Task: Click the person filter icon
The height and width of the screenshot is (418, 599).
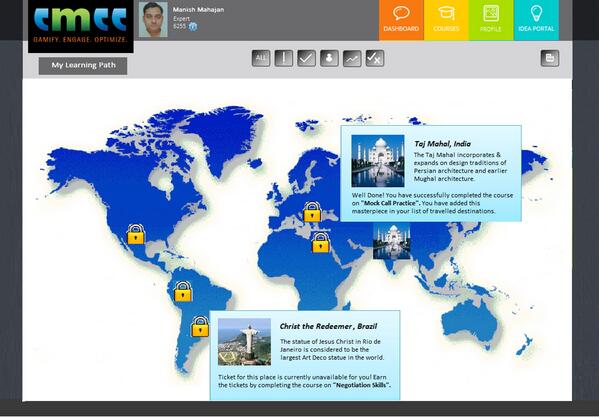Action: pos(329,58)
